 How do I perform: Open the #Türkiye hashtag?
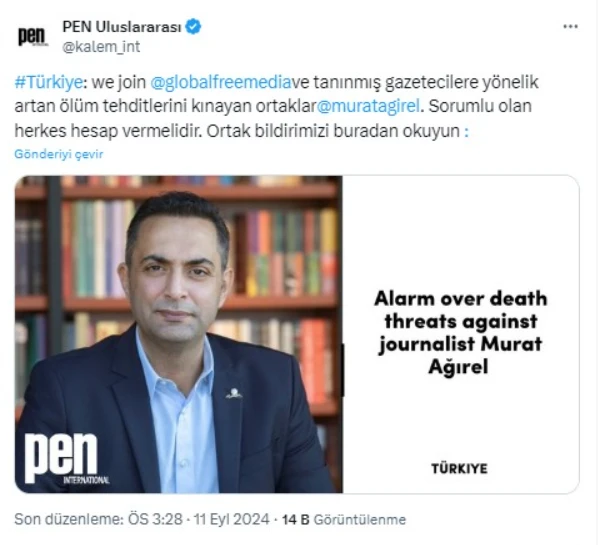click(48, 82)
